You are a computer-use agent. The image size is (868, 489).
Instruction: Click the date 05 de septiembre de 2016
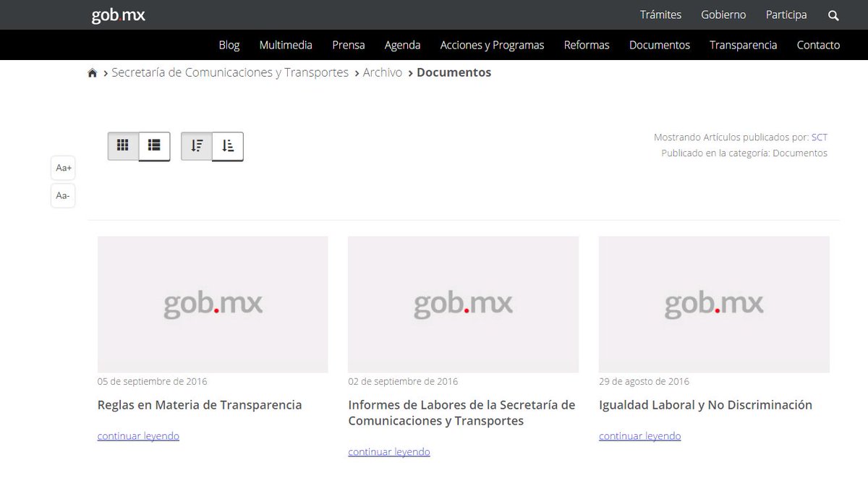(x=152, y=381)
